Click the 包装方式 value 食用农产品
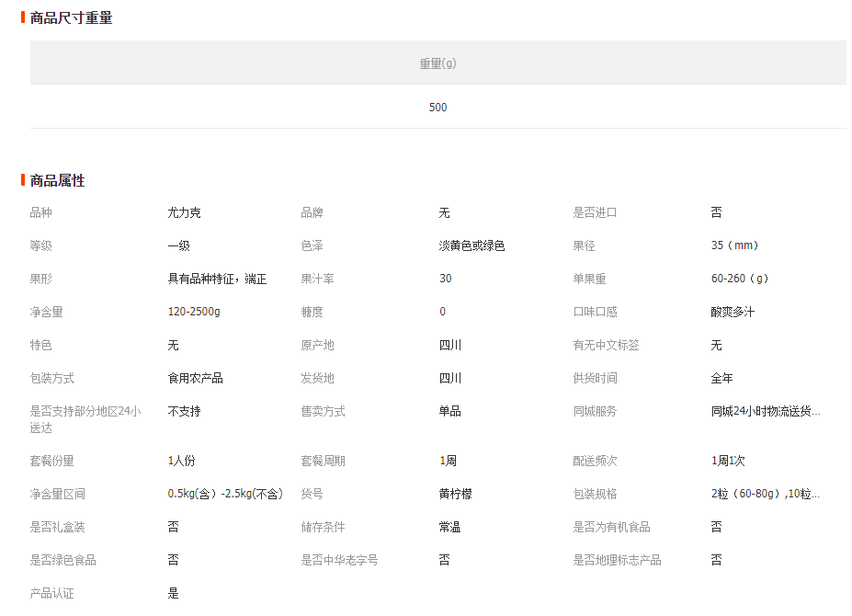Image resolution: width=852 pixels, height=616 pixels. 195,378
